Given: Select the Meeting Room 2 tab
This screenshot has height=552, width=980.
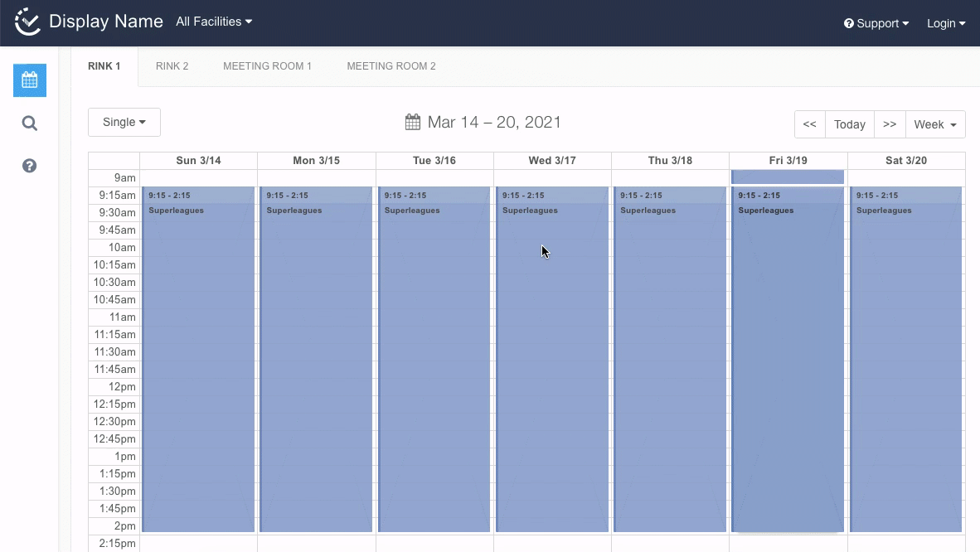Looking at the screenshot, I should pyautogui.click(x=391, y=66).
